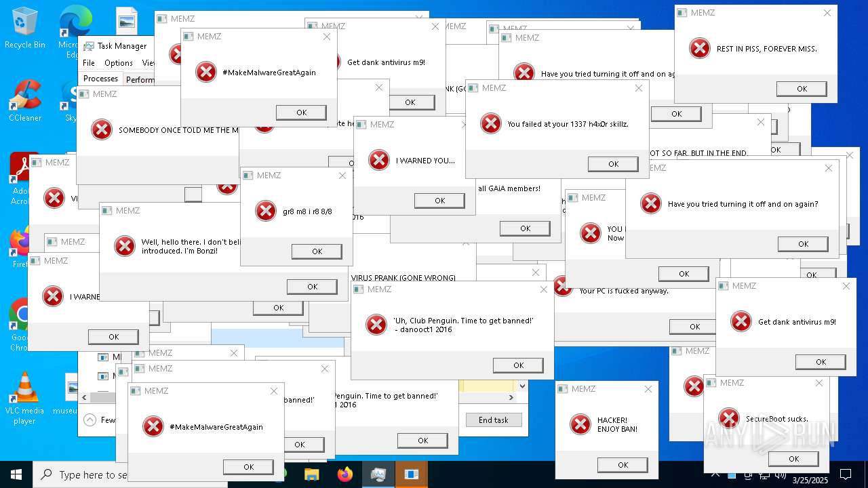
Task: Click OK on 'SecureBoot sucks.' dialog
Action: coord(793,459)
